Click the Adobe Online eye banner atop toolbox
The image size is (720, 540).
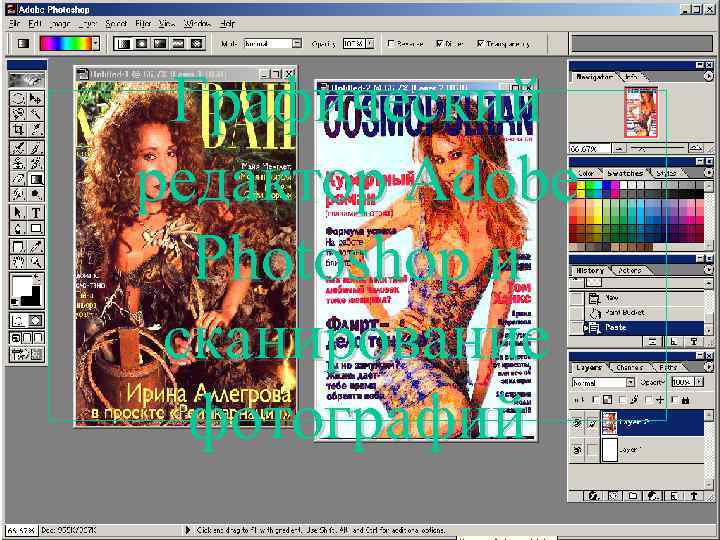pos(27,80)
